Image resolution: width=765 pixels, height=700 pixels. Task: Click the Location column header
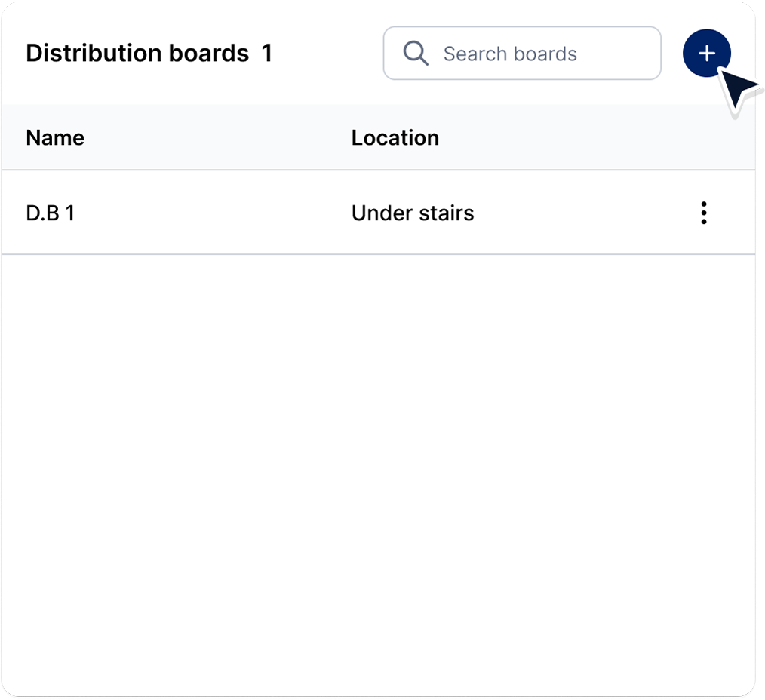point(395,137)
